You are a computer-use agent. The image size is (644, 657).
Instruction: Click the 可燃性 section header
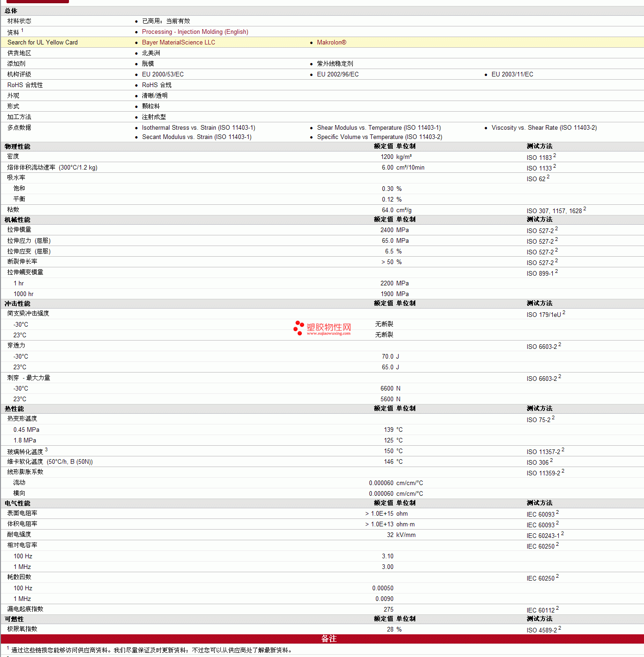click(x=14, y=619)
